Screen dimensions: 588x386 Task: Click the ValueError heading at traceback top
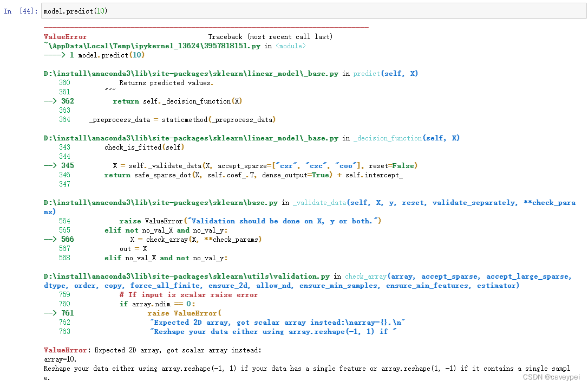tap(64, 36)
